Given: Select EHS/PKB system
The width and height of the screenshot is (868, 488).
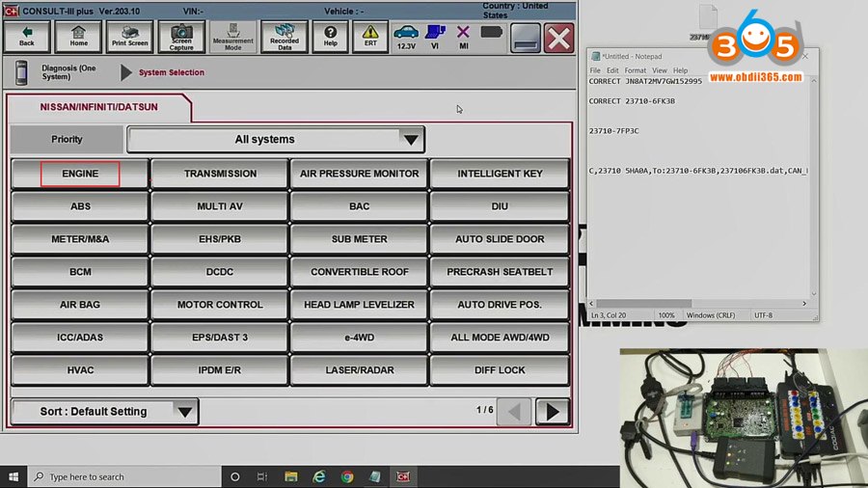Looking at the screenshot, I should point(220,239).
